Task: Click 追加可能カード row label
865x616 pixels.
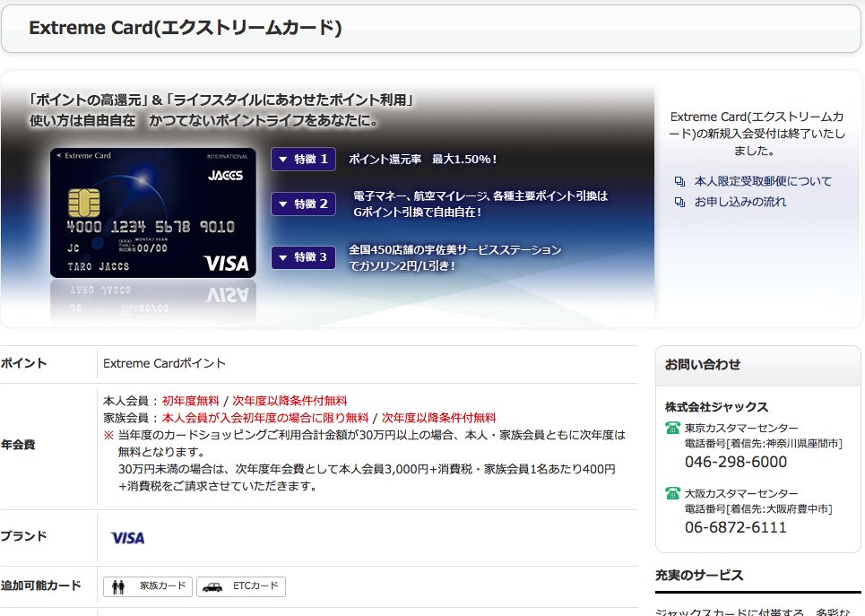Action: pyautogui.click(x=41, y=586)
